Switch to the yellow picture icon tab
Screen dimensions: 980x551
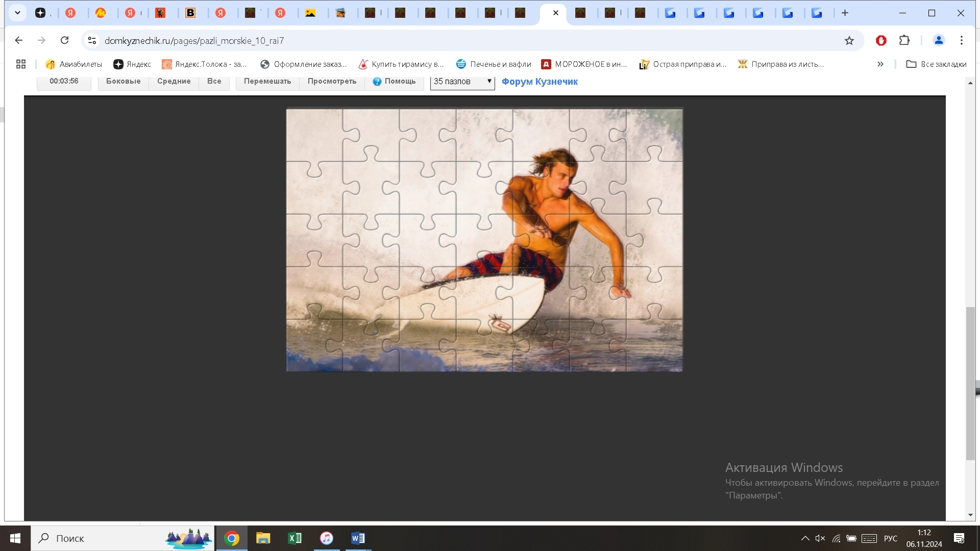tap(310, 13)
